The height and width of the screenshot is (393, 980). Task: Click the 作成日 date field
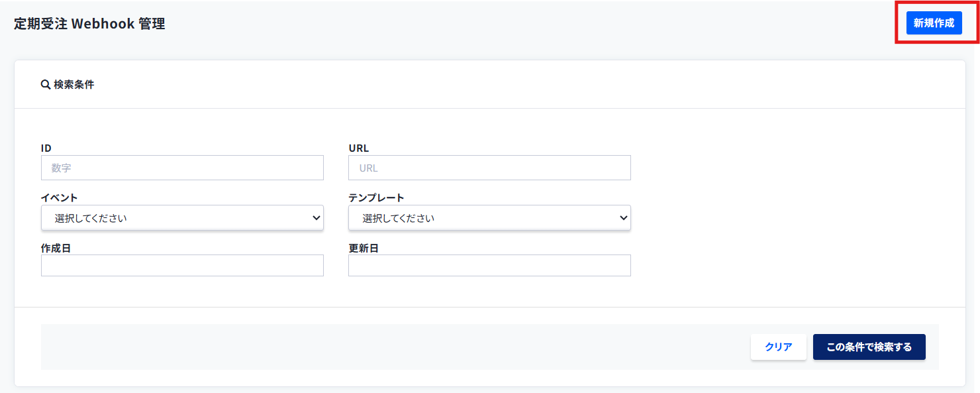(182, 266)
